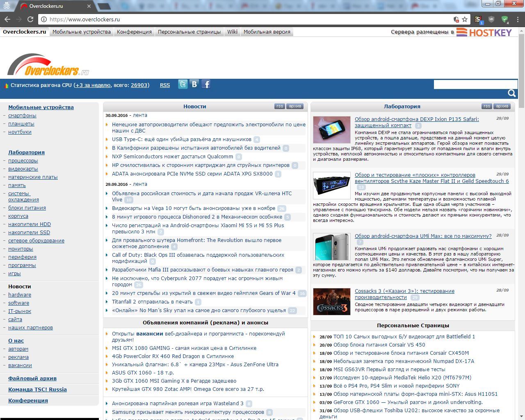View site information icon in address bar
This screenshot has width=525, height=420.
[x=44, y=19]
